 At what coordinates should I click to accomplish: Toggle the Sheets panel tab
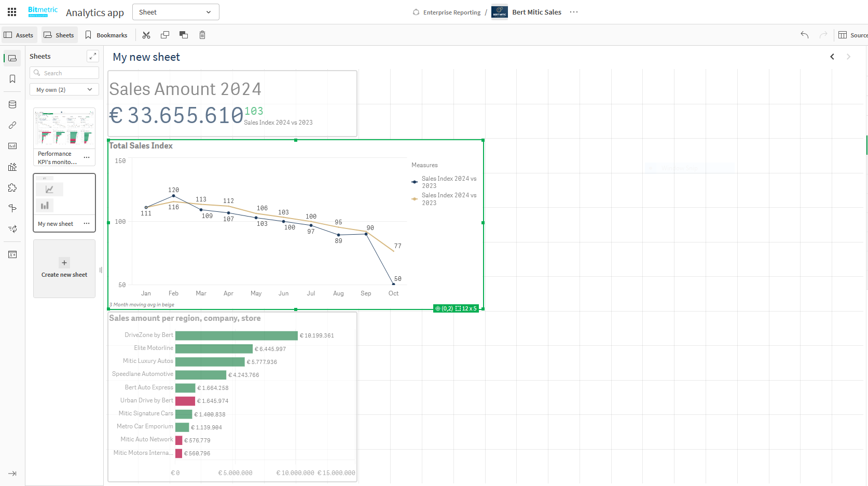[x=60, y=35]
